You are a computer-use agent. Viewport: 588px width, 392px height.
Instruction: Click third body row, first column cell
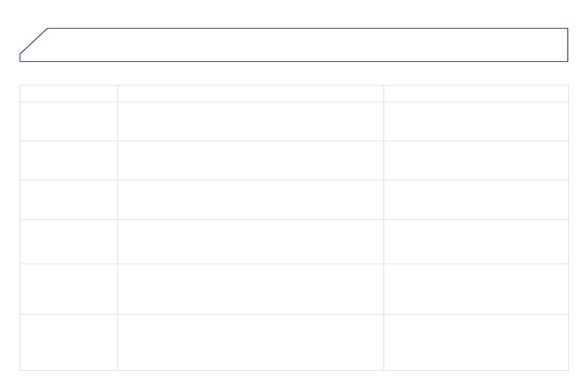[69, 199]
